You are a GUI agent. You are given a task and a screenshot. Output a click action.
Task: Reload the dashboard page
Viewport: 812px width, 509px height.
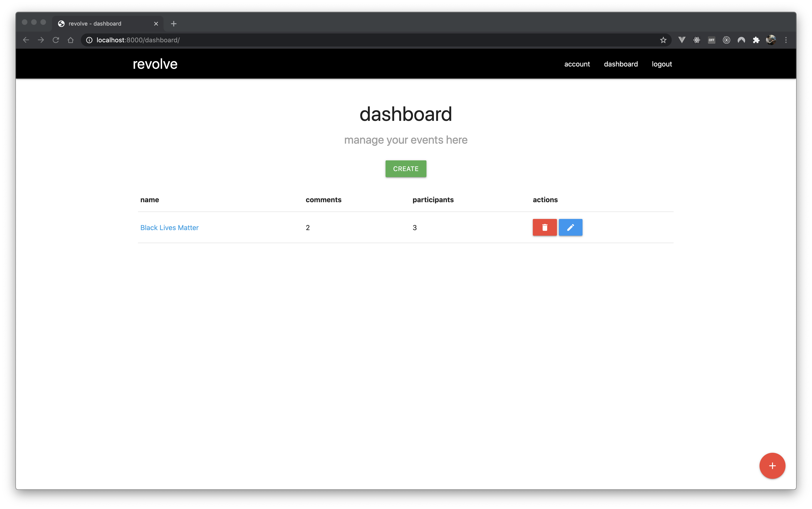pos(56,40)
